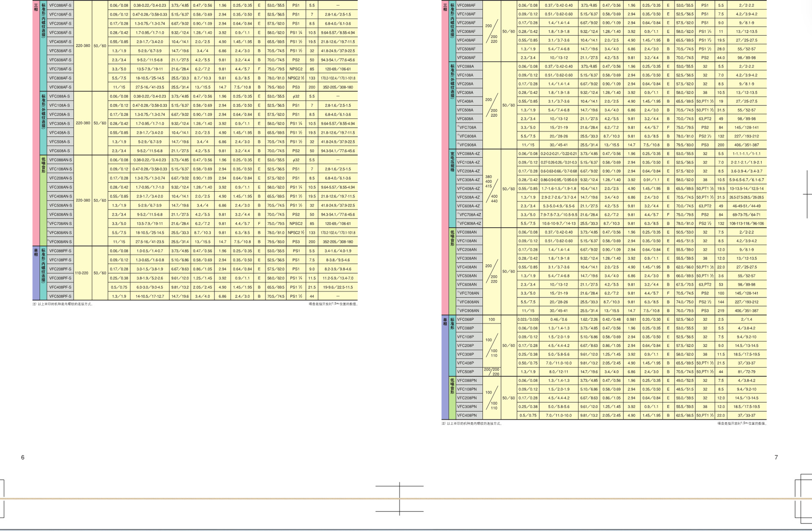Click the VFC088AF-S model cell

coord(60,6)
